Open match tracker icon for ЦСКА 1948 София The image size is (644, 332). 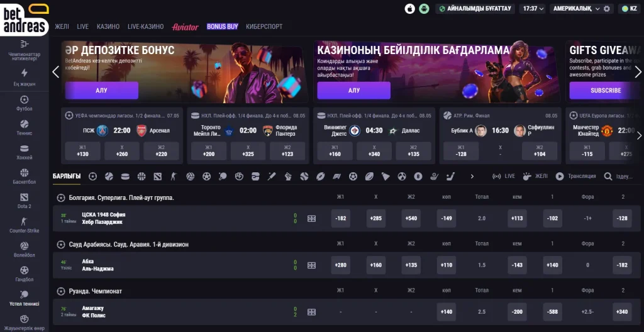312,219
